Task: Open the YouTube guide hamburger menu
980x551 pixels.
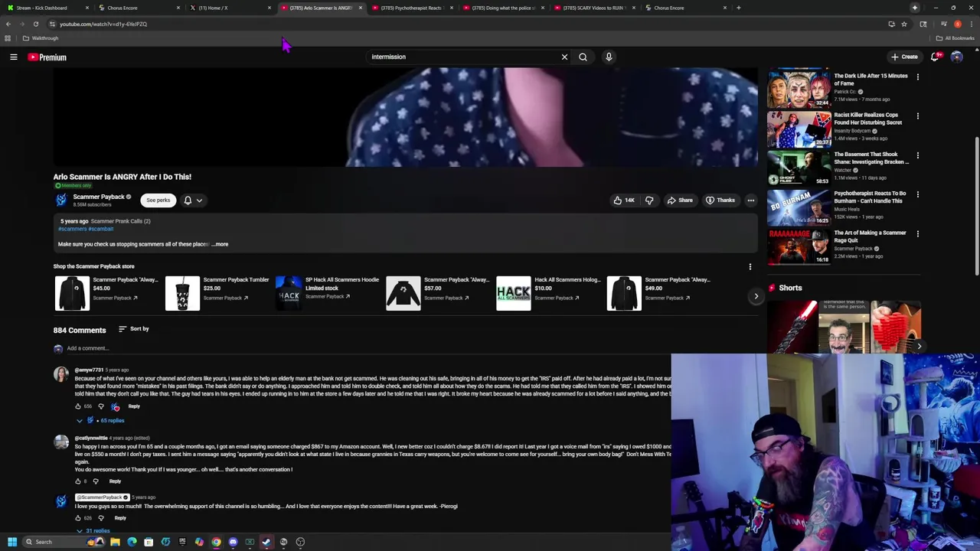Action: (13, 57)
